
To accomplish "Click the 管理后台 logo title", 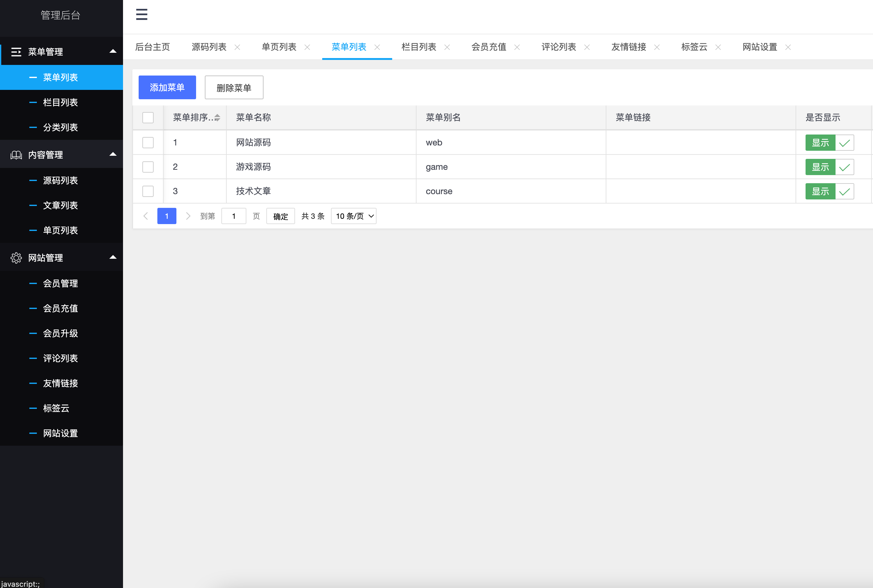I will tap(60, 15).
